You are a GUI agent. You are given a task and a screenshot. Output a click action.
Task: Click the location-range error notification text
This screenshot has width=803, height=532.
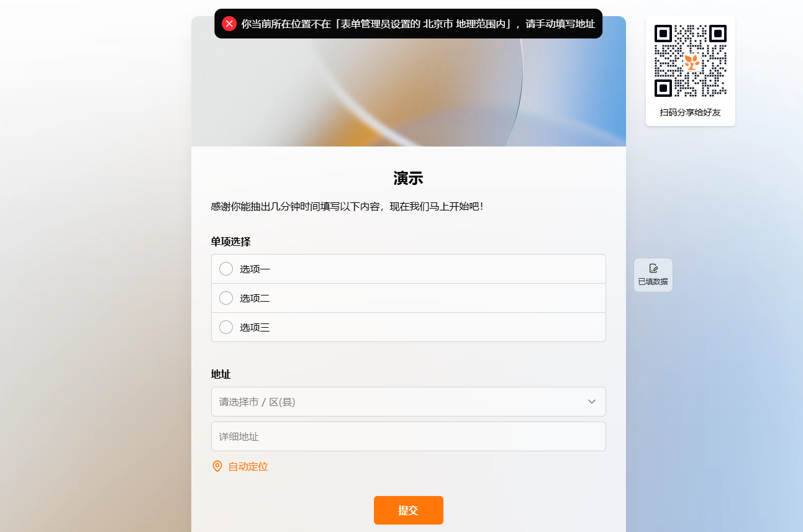click(418, 24)
